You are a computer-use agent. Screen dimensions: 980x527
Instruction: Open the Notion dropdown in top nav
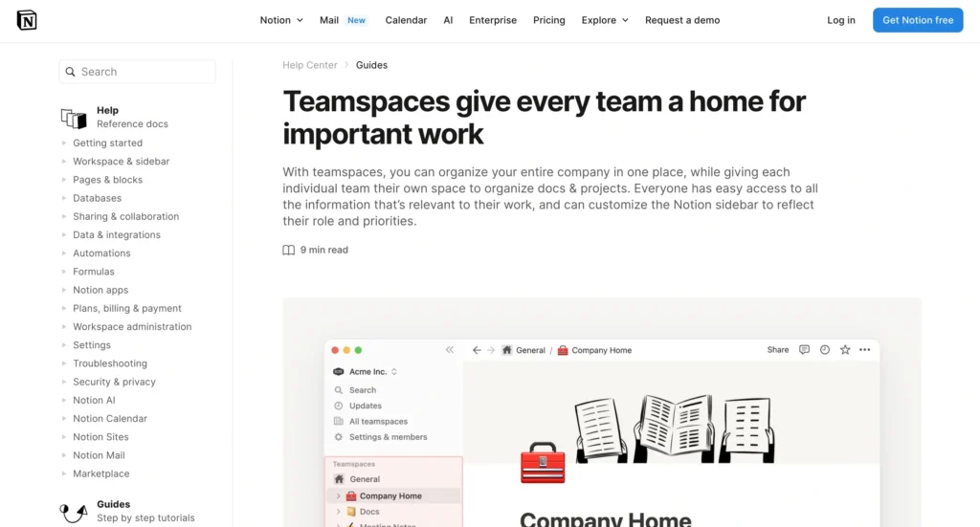[x=281, y=20]
